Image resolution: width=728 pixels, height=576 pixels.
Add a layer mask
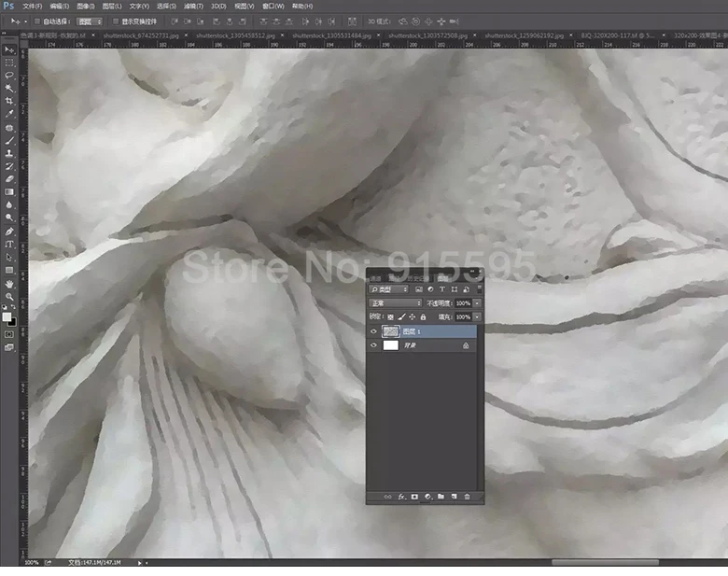(x=414, y=497)
